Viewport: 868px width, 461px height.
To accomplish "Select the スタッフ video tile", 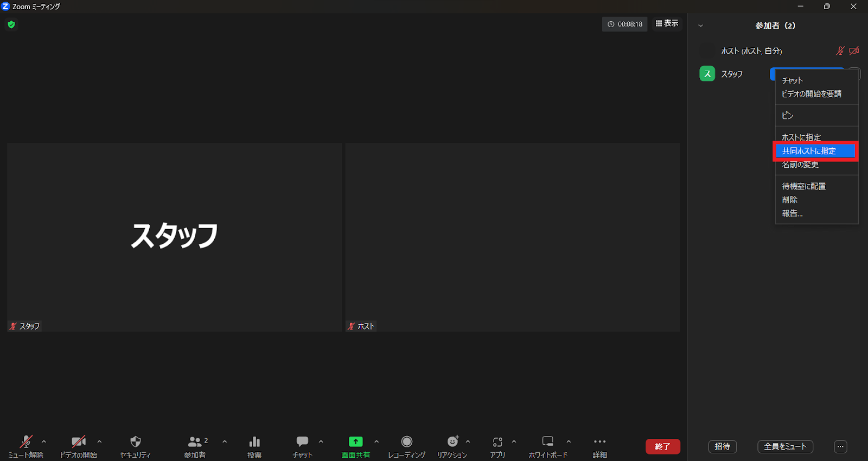I will [174, 237].
